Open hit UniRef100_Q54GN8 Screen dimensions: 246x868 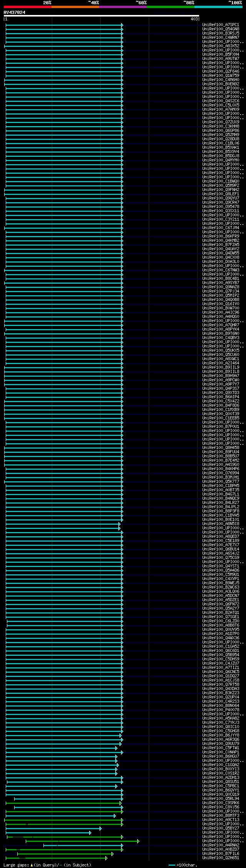click(221, 29)
